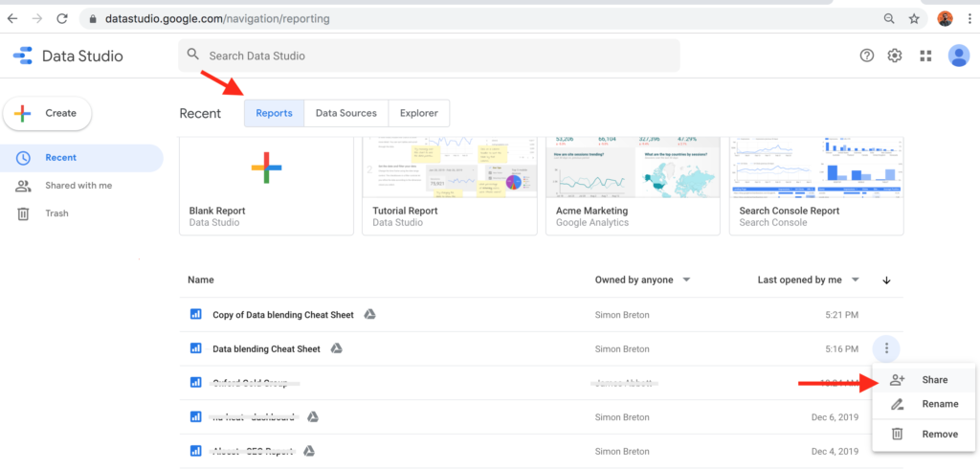Image resolution: width=980 pixels, height=470 pixels.
Task: Open the Last opened by me dropdown
Action: pos(809,280)
